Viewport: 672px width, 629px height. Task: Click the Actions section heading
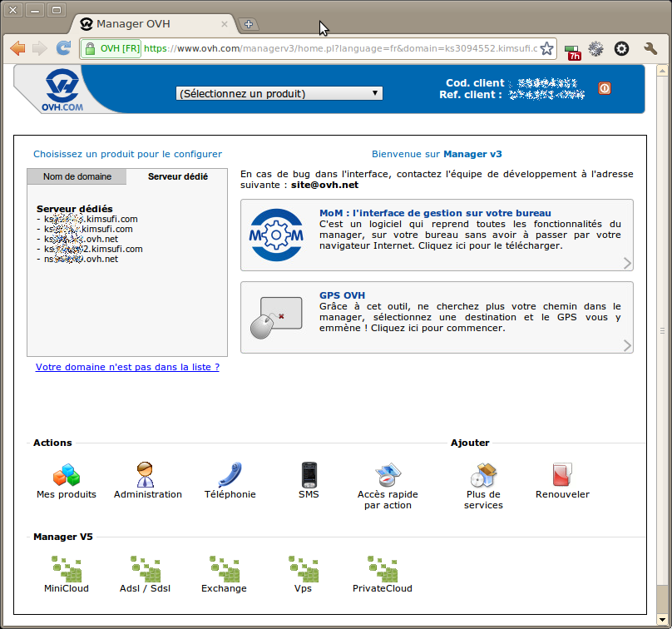pos(52,443)
